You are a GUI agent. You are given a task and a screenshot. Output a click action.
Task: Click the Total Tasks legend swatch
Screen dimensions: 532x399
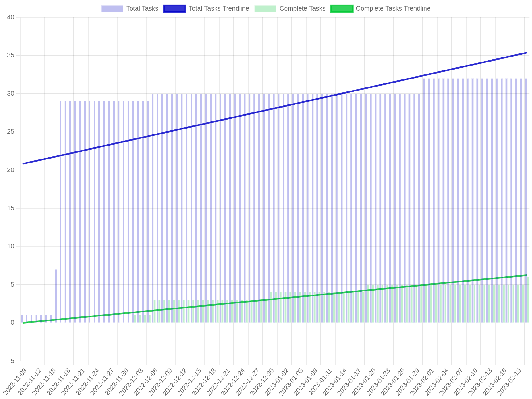pos(112,8)
